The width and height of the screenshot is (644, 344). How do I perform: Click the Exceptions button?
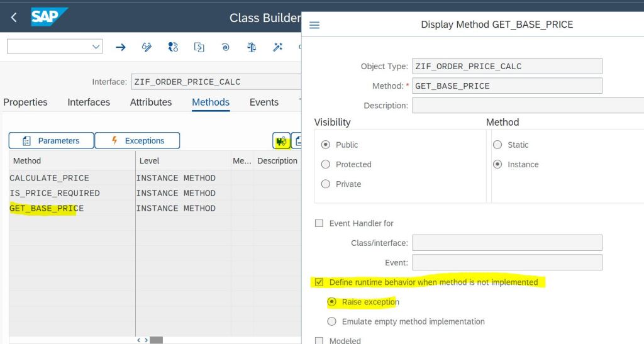(x=137, y=141)
